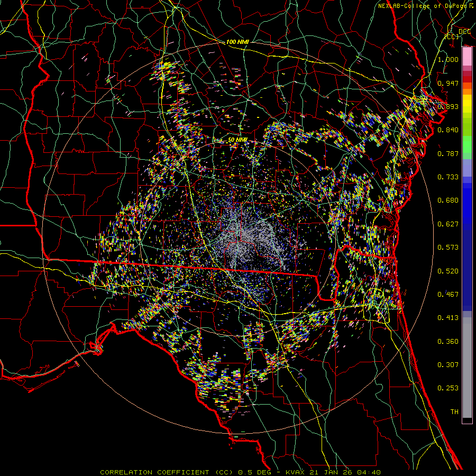Click the 0.573 scale value

(448, 248)
